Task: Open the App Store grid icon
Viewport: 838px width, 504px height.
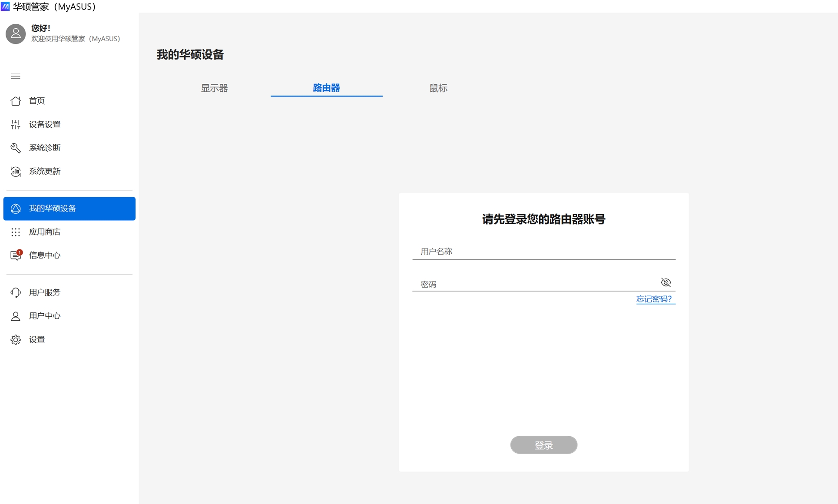Action: click(16, 232)
